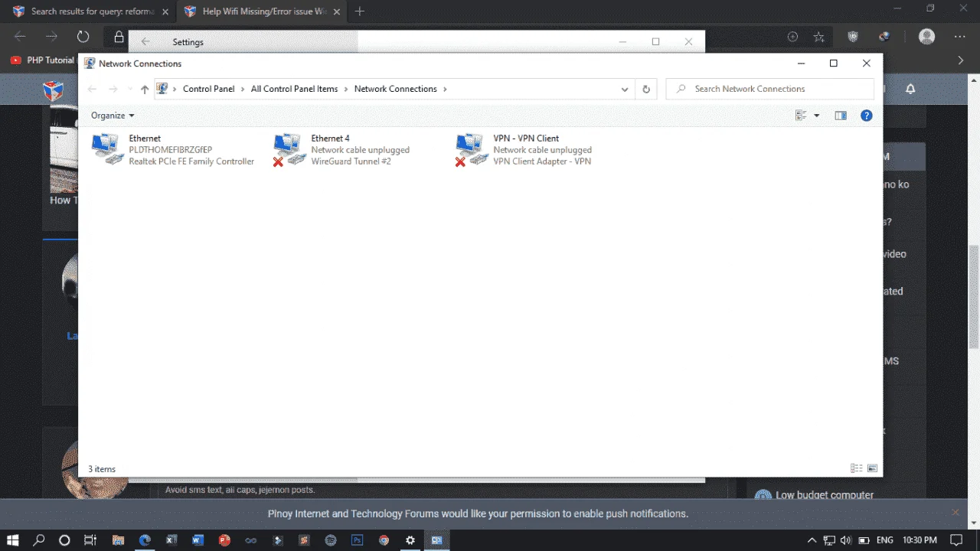
Task: Click Network Connections breadcrumb
Action: (395, 89)
